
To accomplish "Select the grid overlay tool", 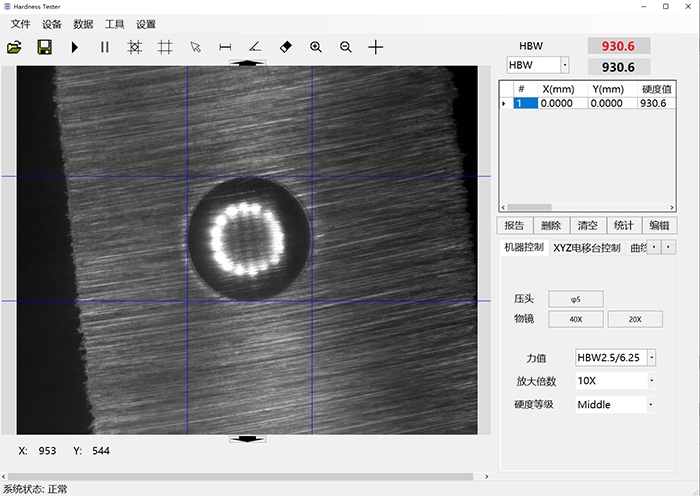I will [x=165, y=47].
